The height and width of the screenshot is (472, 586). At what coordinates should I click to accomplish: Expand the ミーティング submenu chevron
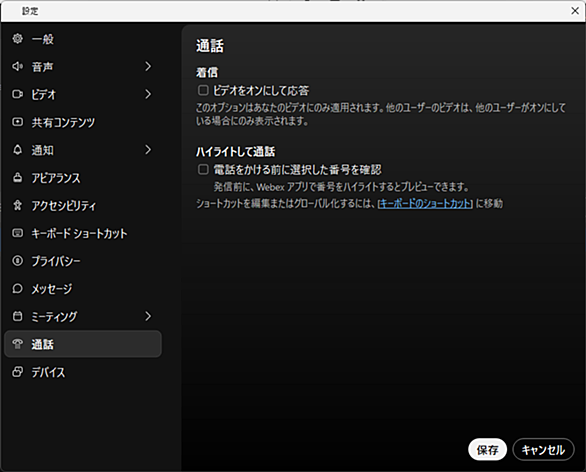coord(148,316)
